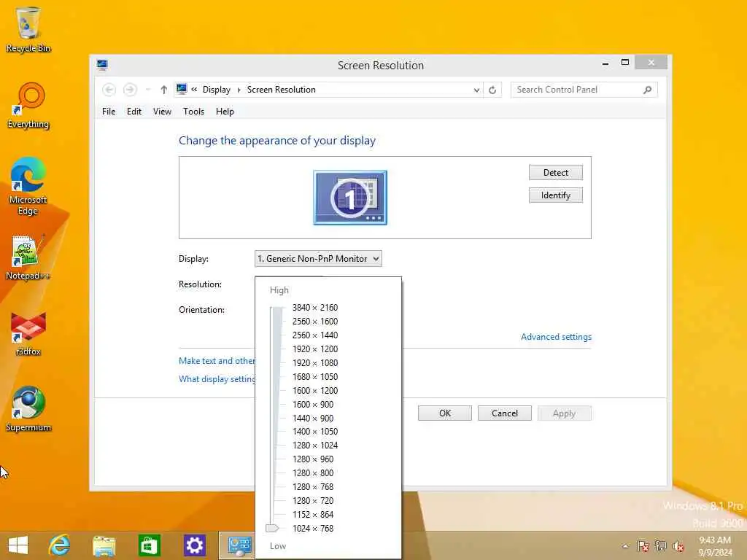Click the resolution slider thumb
This screenshot has width=747, height=560.
(x=272, y=528)
